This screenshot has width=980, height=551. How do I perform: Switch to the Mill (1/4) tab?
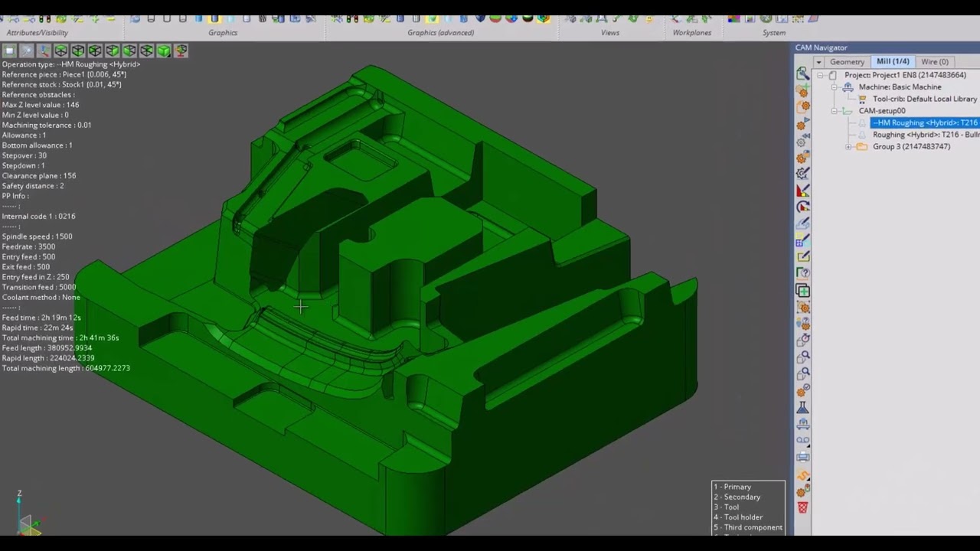(893, 61)
